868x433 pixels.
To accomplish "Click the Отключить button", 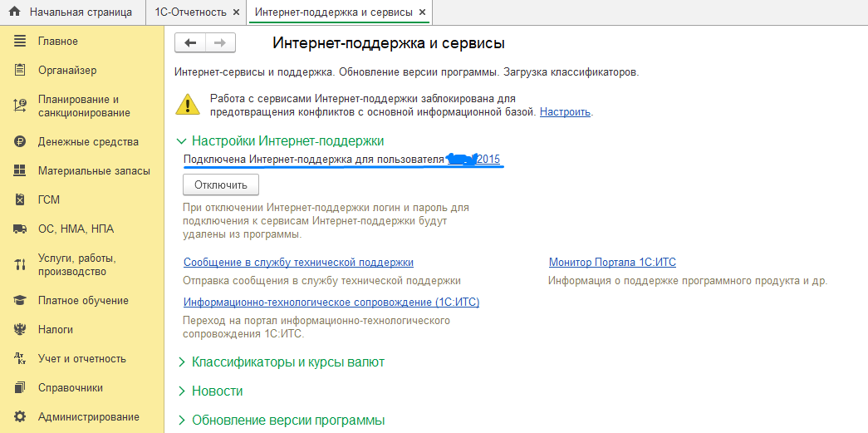I will [x=221, y=185].
